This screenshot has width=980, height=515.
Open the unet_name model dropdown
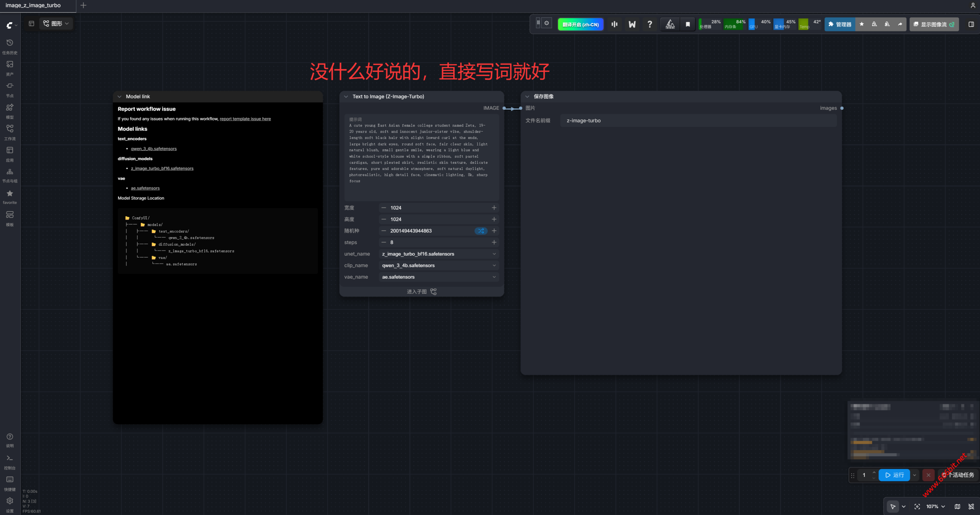pyautogui.click(x=439, y=254)
